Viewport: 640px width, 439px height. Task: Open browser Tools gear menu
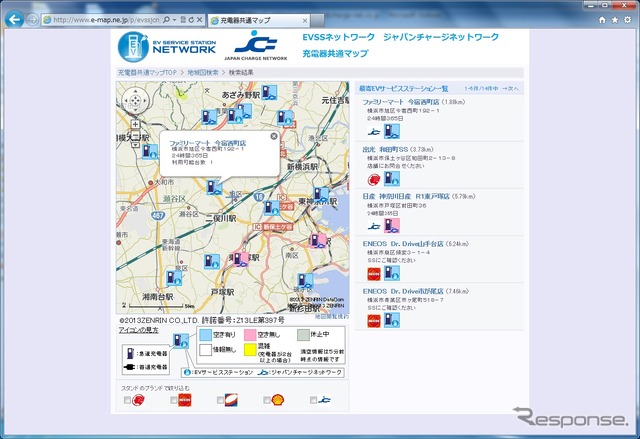(x=628, y=20)
